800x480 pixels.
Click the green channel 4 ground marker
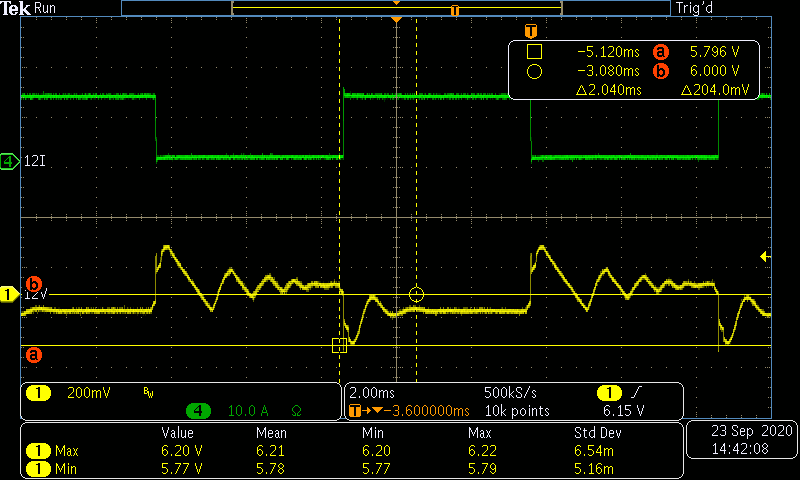[x=9, y=161]
